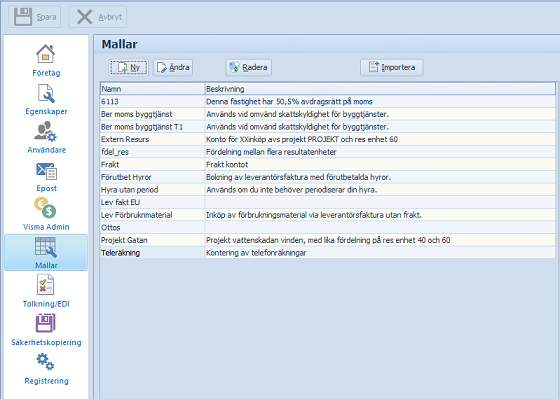Select the Teleräkning template row
This screenshot has height=399, width=560.
point(328,253)
